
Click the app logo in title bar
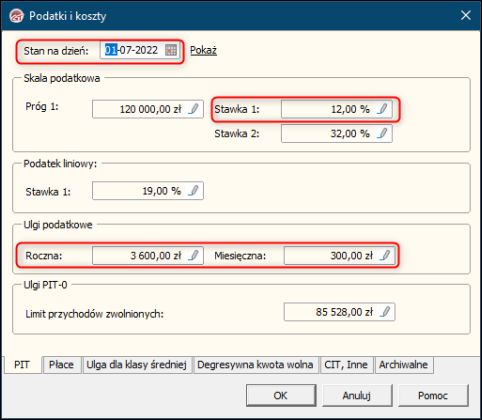pos(17,16)
